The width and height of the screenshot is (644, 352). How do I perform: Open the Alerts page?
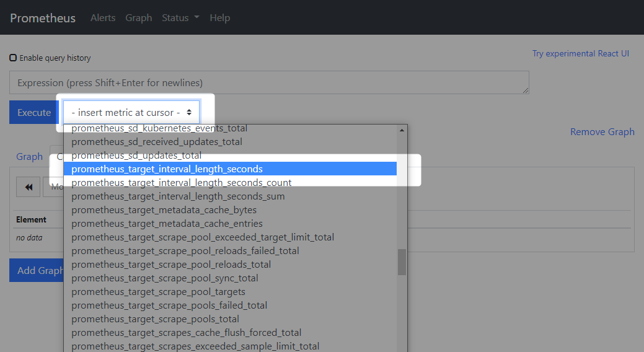tap(103, 17)
